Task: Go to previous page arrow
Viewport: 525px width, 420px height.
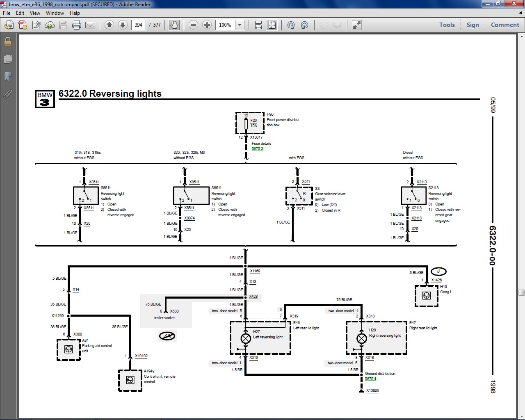Action: click(109, 25)
